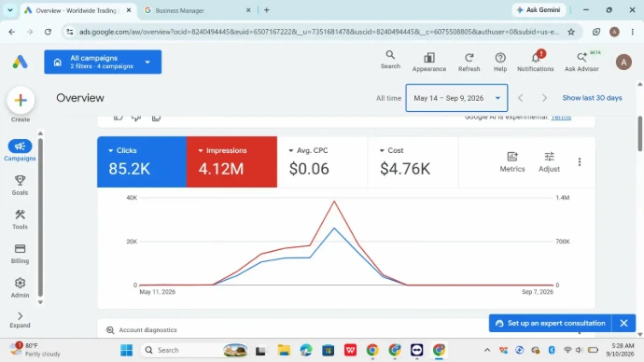Click the address bar URL
The image size is (644, 362).
319,32
